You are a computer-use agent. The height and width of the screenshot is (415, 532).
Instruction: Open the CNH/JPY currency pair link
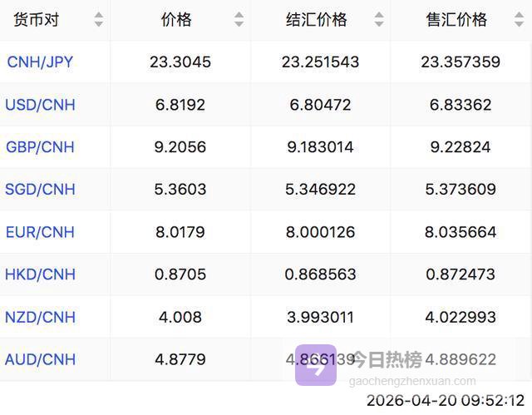40,62
